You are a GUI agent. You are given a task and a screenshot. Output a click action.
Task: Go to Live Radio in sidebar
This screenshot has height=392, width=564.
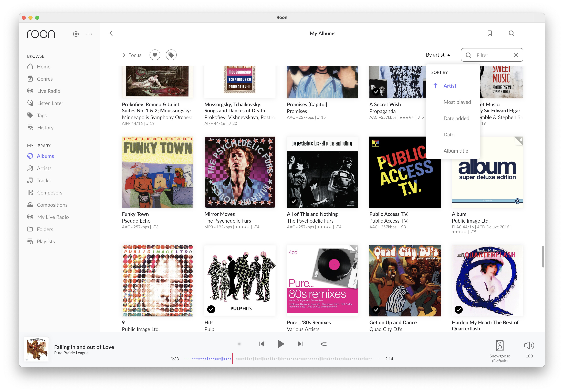[48, 91]
